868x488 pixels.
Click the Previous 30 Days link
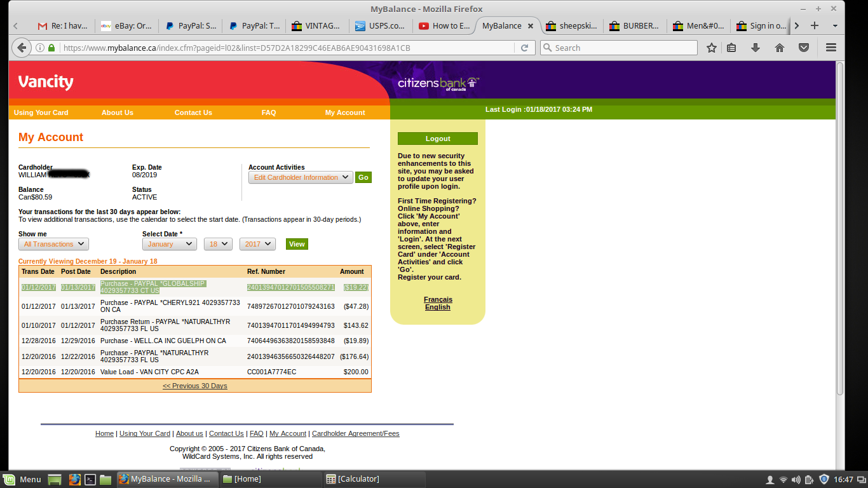pyautogui.click(x=195, y=386)
